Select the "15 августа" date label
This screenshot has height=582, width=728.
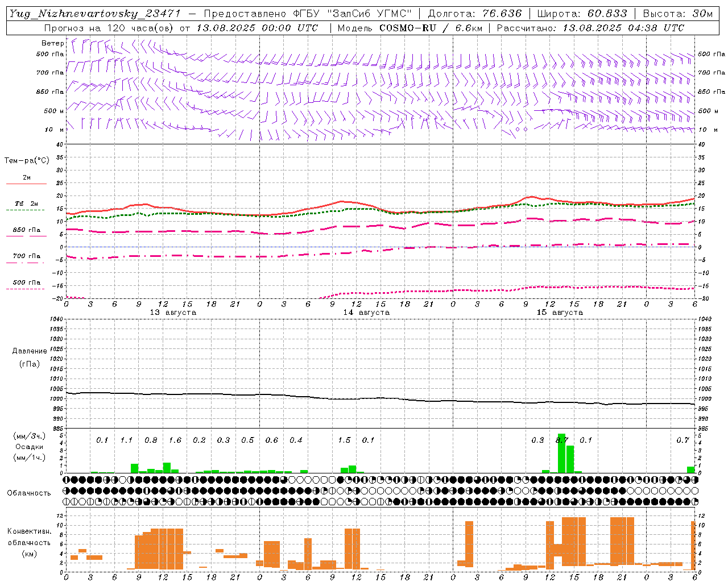pyautogui.click(x=560, y=313)
